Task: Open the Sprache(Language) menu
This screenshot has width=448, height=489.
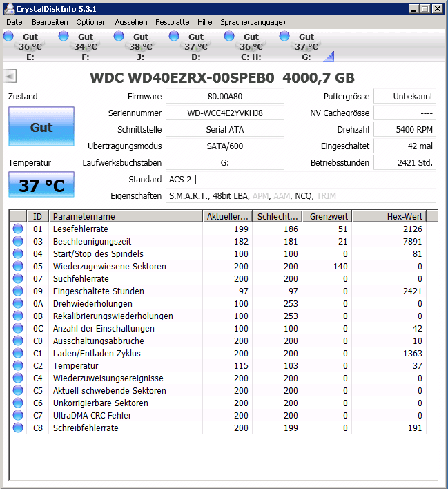Action: [x=253, y=22]
